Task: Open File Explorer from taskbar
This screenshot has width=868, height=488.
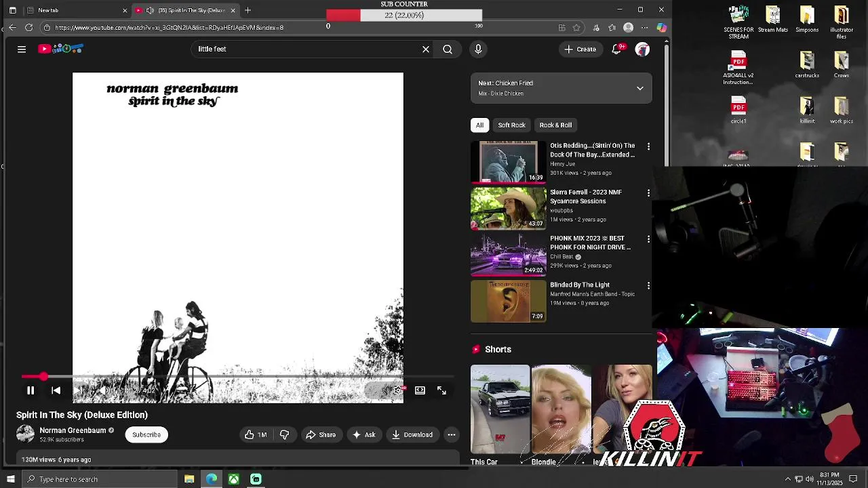Action: click(189, 479)
